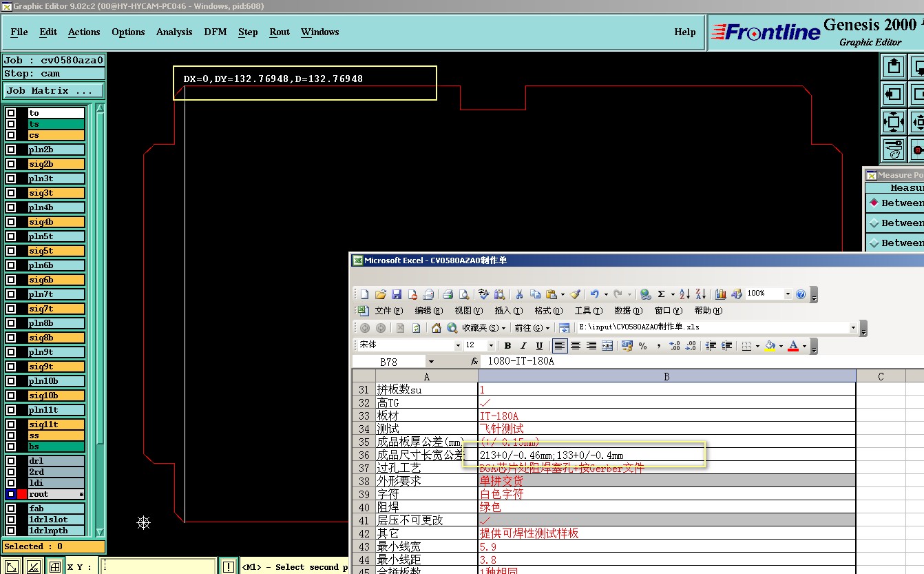Click the Bold formatting button in Excel

pos(507,346)
